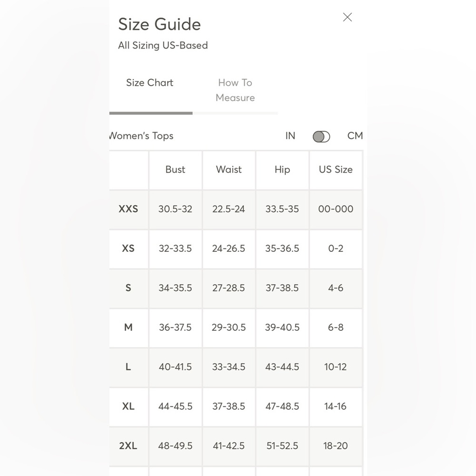Screen dimensions: 476x476
Task: Choose the IN unit label
Action: pos(290,136)
